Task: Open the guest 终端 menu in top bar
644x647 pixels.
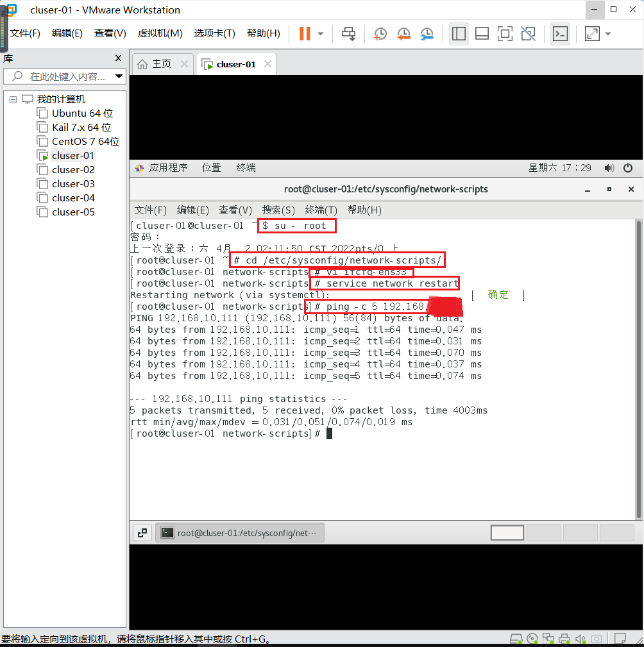Action: point(246,168)
